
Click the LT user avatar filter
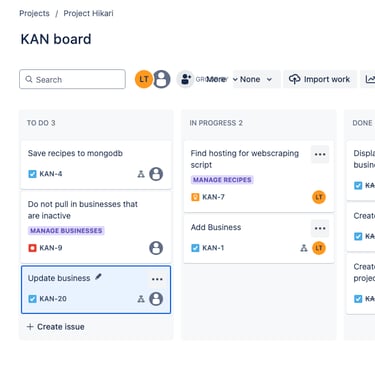click(x=144, y=79)
